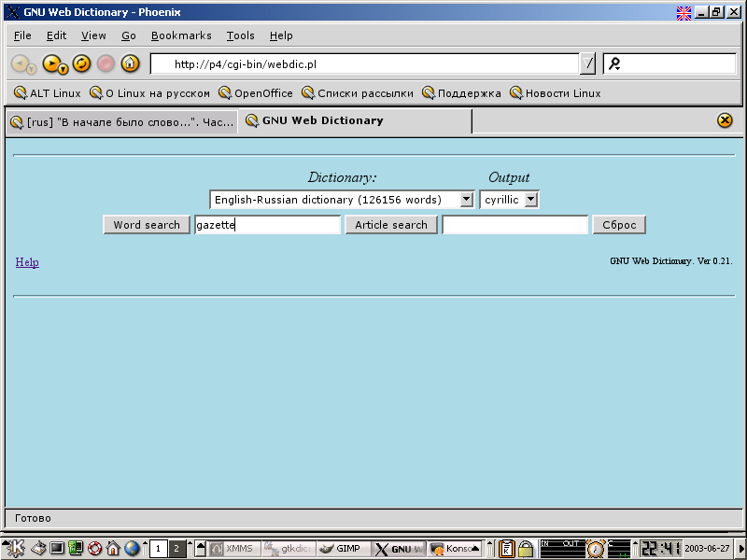Click the padlock lock screen tray icon
This screenshot has height=560, width=747.
(526, 549)
